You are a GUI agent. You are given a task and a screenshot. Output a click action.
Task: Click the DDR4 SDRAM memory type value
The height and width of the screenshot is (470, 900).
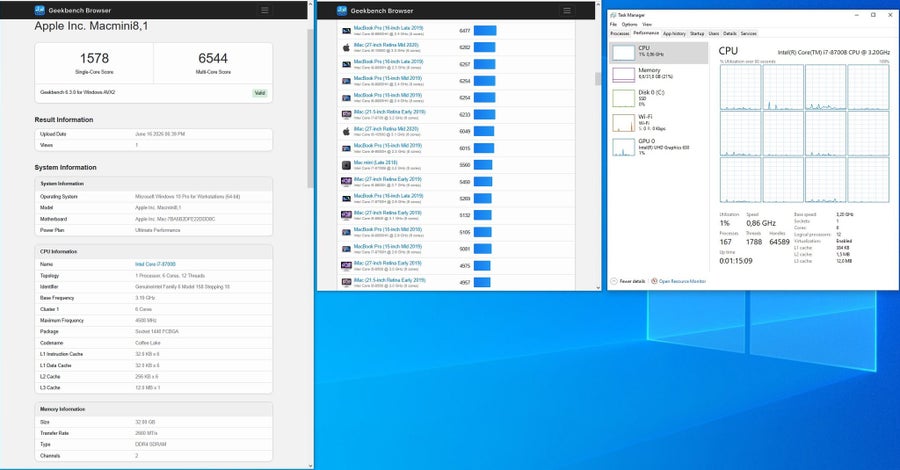150,444
